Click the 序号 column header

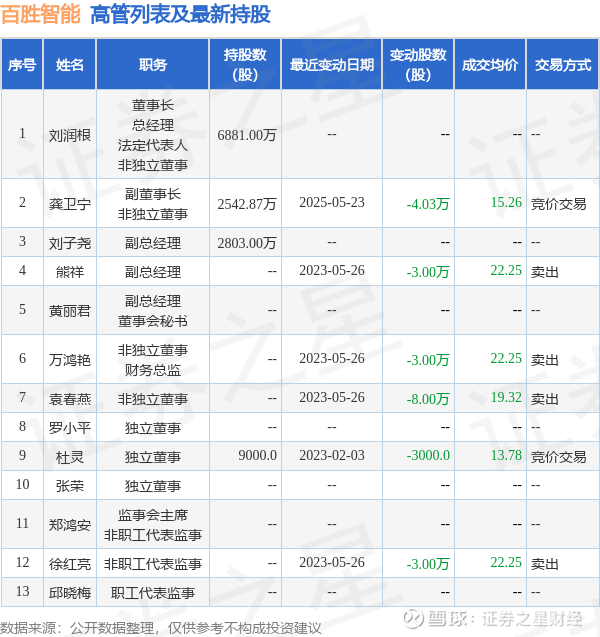click(22, 65)
